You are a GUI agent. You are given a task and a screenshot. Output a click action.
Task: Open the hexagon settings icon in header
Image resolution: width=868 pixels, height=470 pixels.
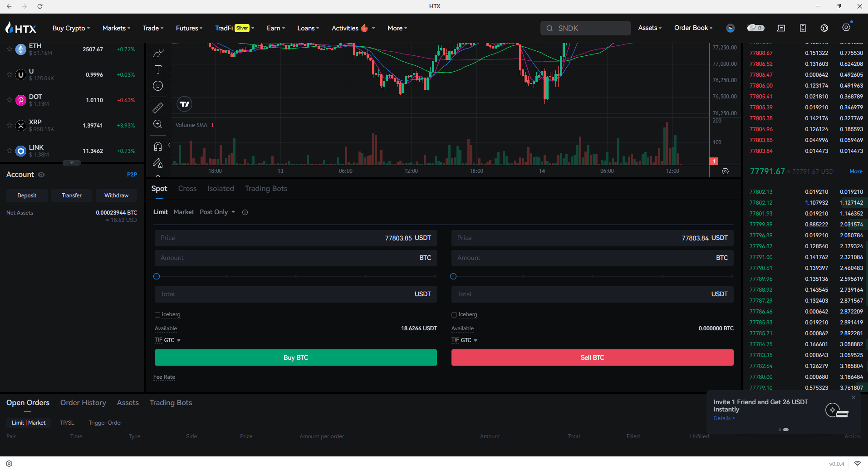pyautogui.click(x=846, y=27)
